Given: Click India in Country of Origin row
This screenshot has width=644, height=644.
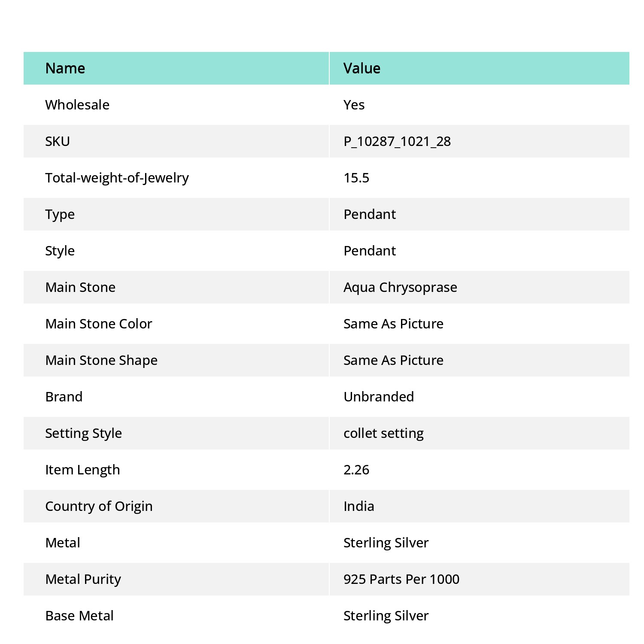Looking at the screenshot, I should 359,506.
